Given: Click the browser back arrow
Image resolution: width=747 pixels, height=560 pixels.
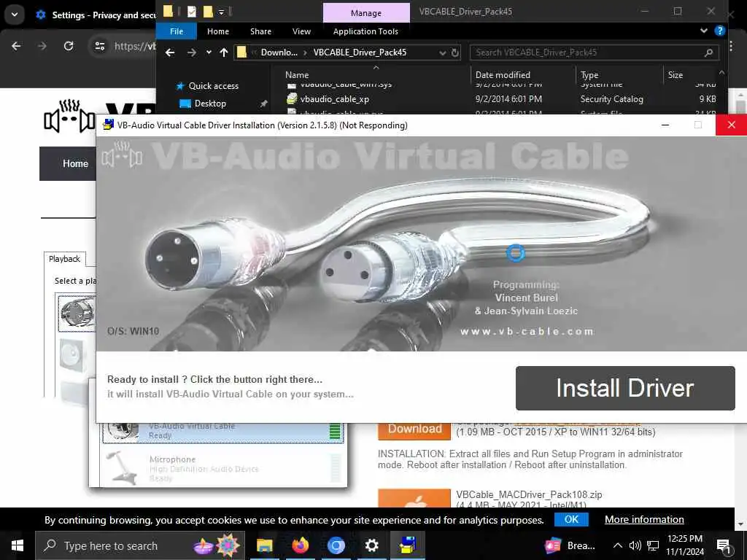Looking at the screenshot, I should (x=16, y=46).
